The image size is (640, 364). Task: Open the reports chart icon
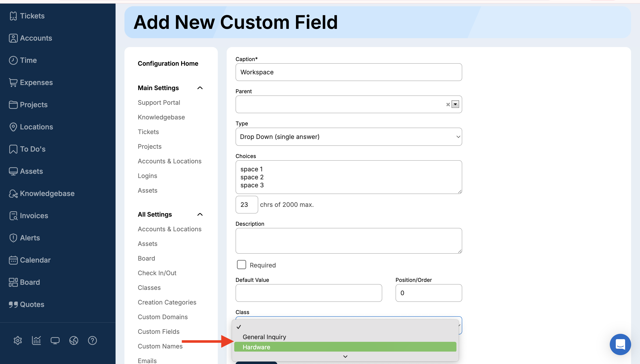click(x=36, y=340)
